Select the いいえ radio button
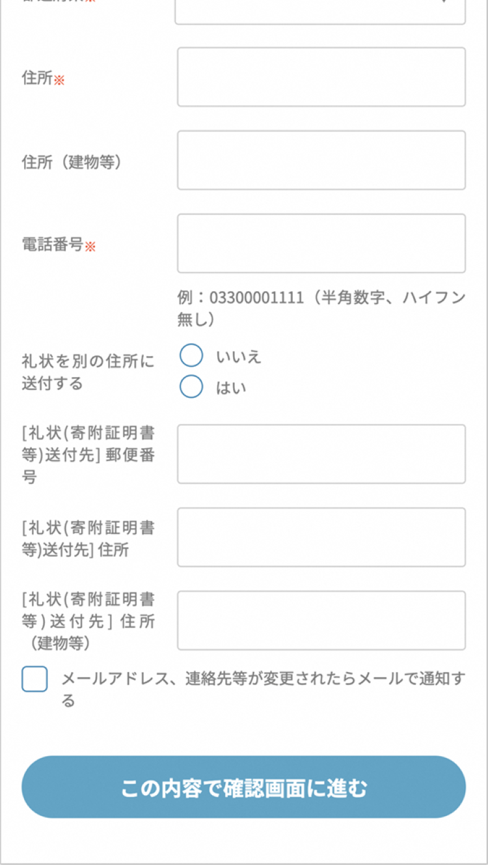Image resolution: width=488 pixels, height=868 pixels. pos(191,356)
